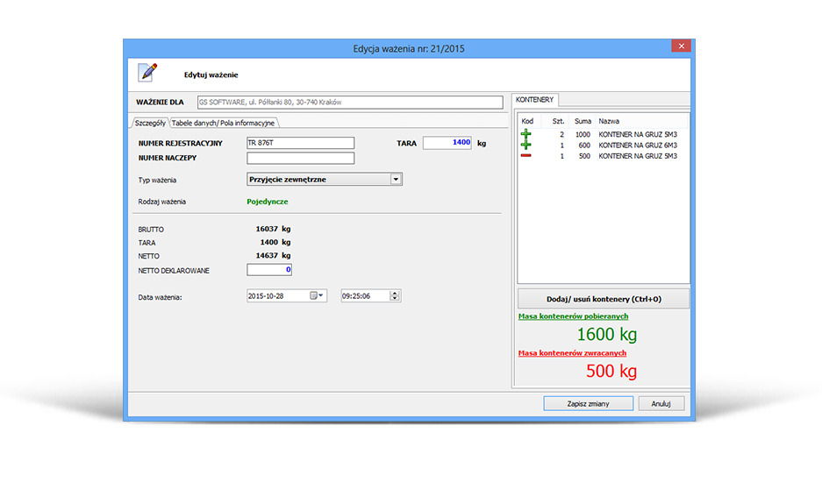The image size is (822, 504).
Task: Close the Edycja ważenia dialog
Action: pyautogui.click(x=680, y=46)
